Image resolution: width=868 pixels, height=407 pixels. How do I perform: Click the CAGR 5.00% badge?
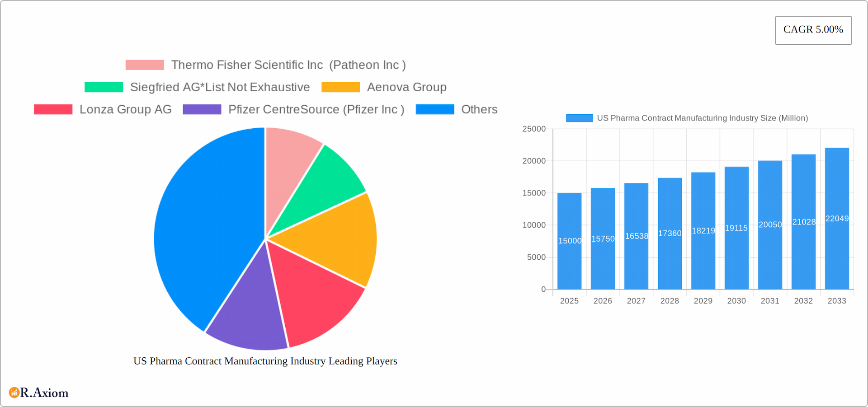click(x=813, y=30)
